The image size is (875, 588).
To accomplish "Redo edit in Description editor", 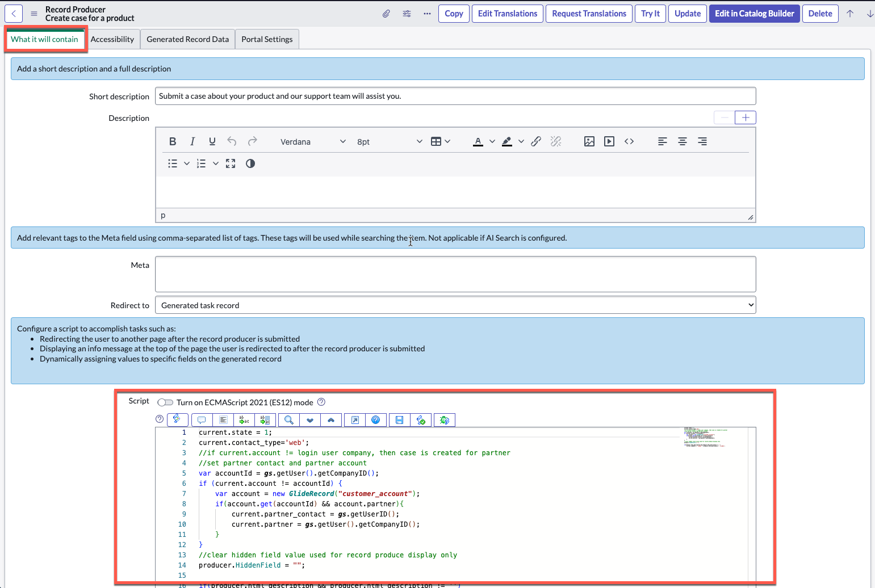I will coord(252,141).
